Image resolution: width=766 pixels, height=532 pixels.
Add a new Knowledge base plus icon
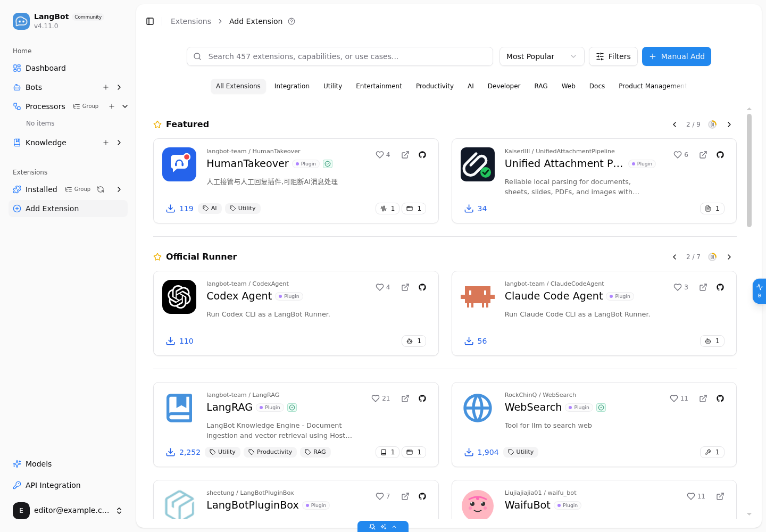[106, 143]
